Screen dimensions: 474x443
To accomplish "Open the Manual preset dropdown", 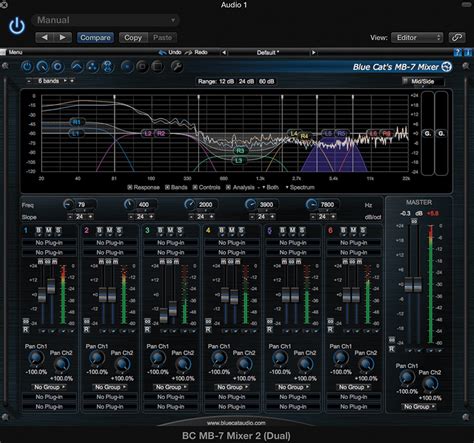I will click(x=106, y=20).
